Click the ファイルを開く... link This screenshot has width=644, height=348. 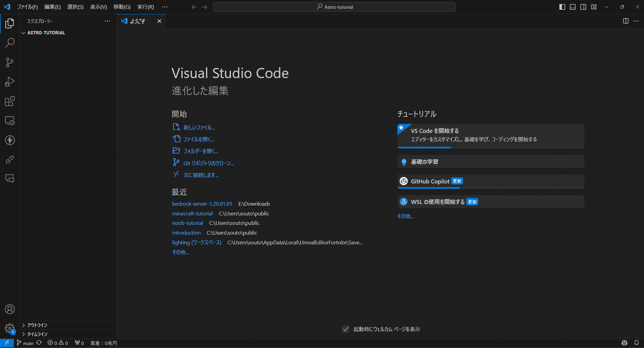click(x=199, y=139)
